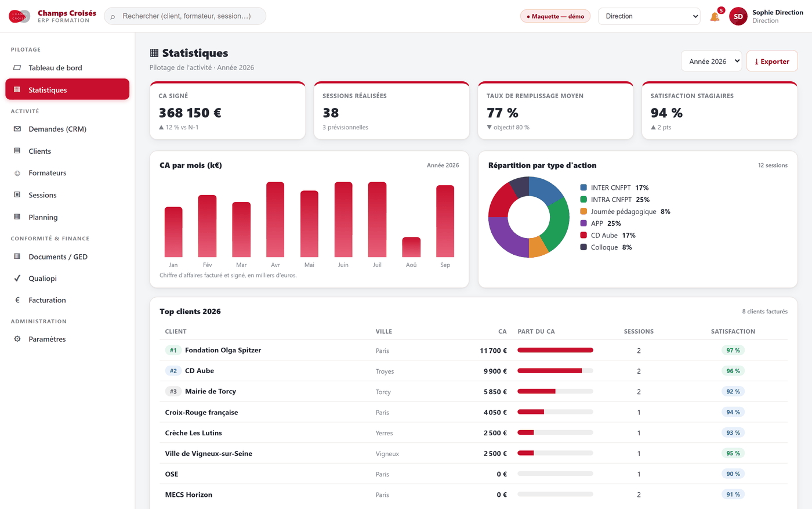
Task: Click the Facturation euro icon
Action: [x=17, y=300]
